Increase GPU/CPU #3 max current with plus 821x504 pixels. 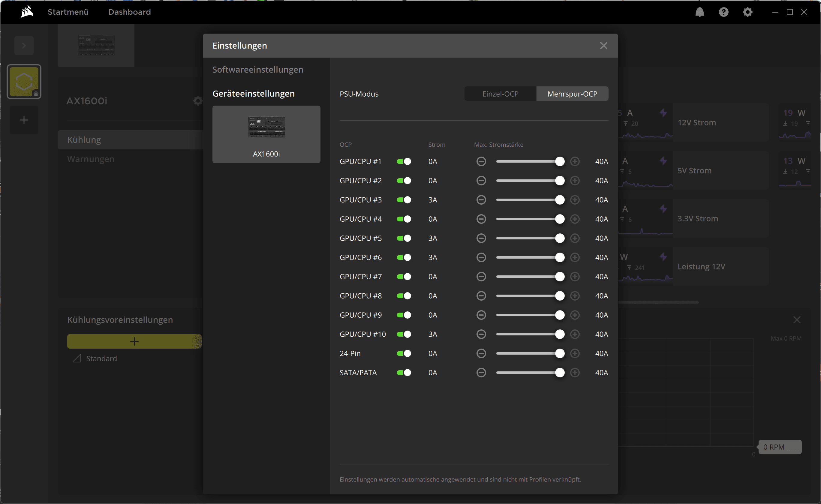575,200
